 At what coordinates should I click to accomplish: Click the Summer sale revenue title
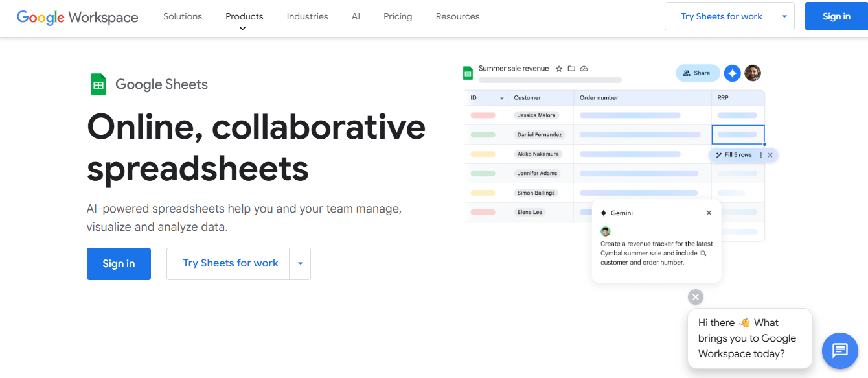[514, 69]
